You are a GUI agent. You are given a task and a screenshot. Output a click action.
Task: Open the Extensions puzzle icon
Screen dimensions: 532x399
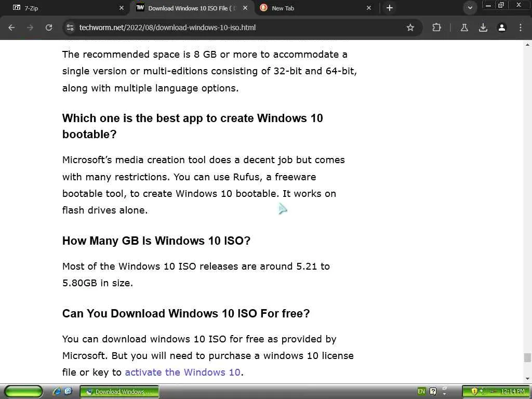pos(436,28)
